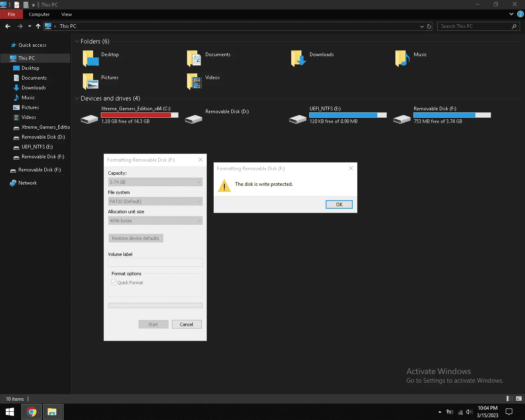This screenshot has width=525, height=420.
Task: Open the Capacity dropdown
Action: tap(155, 182)
